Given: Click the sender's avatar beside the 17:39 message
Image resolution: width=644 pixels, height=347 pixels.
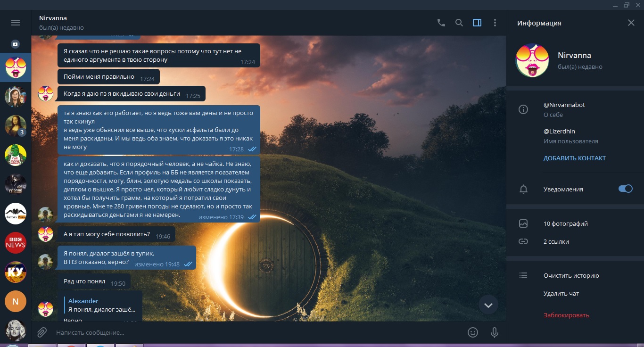Looking at the screenshot, I should (x=46, y=215).
